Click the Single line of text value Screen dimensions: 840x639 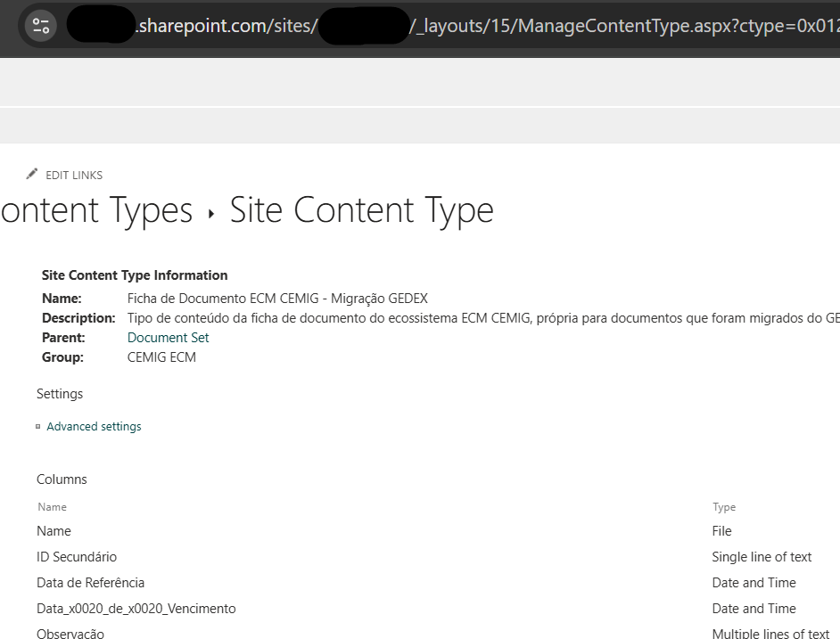coord(762,556)
